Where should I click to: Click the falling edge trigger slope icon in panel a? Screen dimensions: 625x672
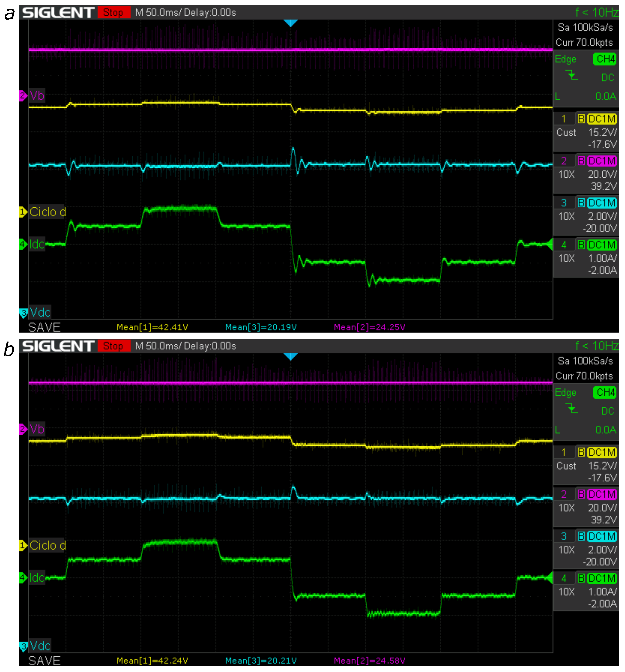(572, 75)
